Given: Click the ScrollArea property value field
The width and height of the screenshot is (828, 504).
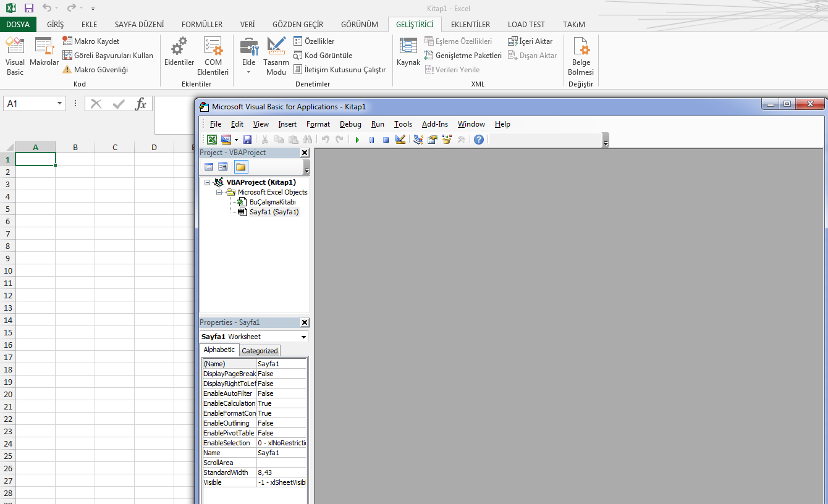Looking at the screenshot, I should pyautogui.click(x=281, y=463).
